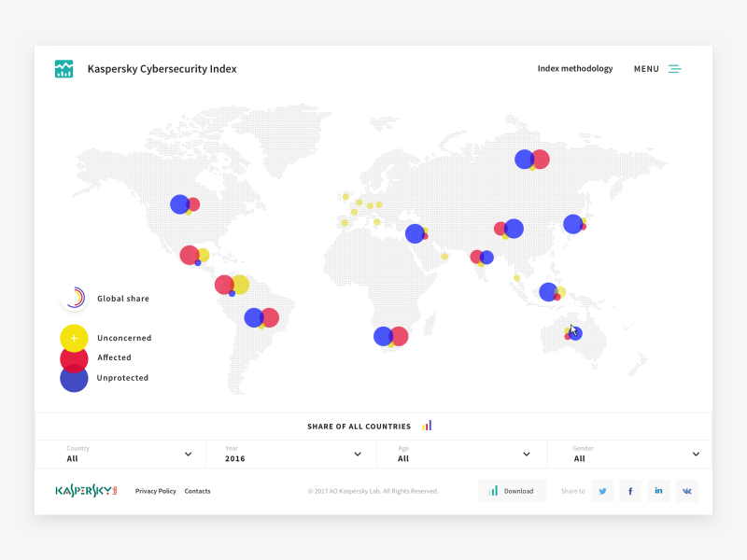Screen dimensions: 747x560
Task: Click the MENU label in the header
Action: (646, 69)
